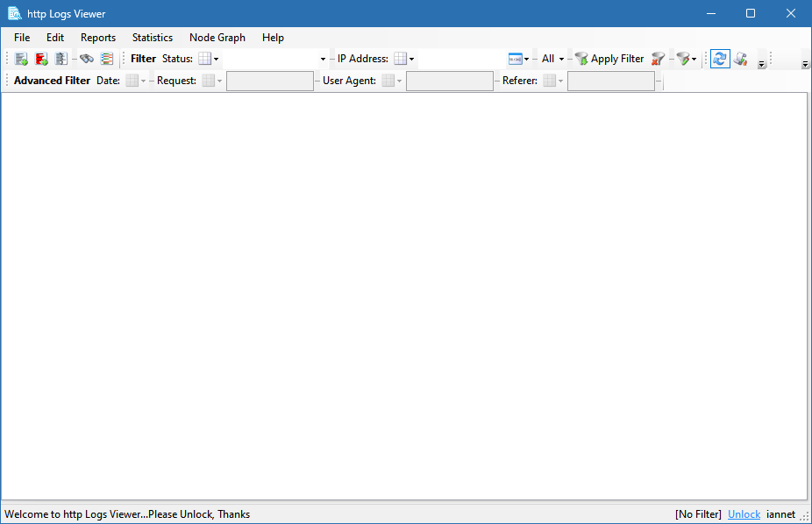Click the compressed log file icon
Viewport: 812px width, 524px height.
point(61,59)
